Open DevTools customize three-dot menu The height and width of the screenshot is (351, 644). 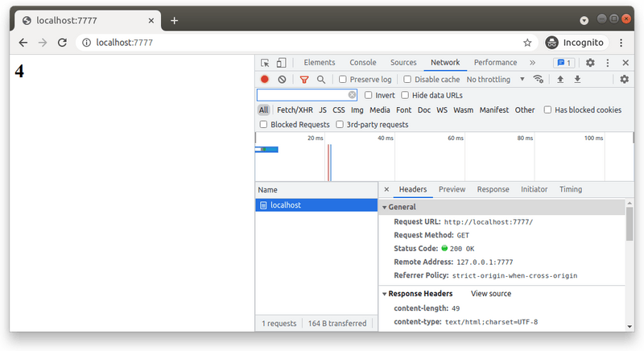point(608,63)
